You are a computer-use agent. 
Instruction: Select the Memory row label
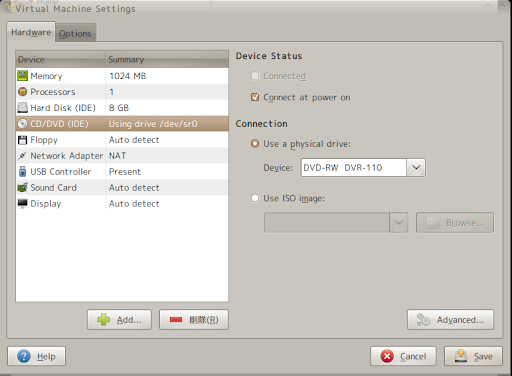point(46,76)
